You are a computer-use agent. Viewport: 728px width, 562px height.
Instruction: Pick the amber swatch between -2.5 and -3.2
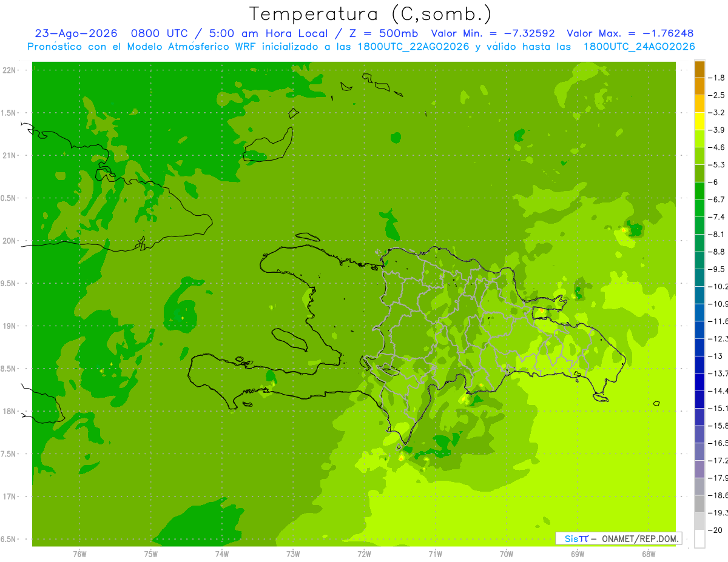(x=699, y=104)
